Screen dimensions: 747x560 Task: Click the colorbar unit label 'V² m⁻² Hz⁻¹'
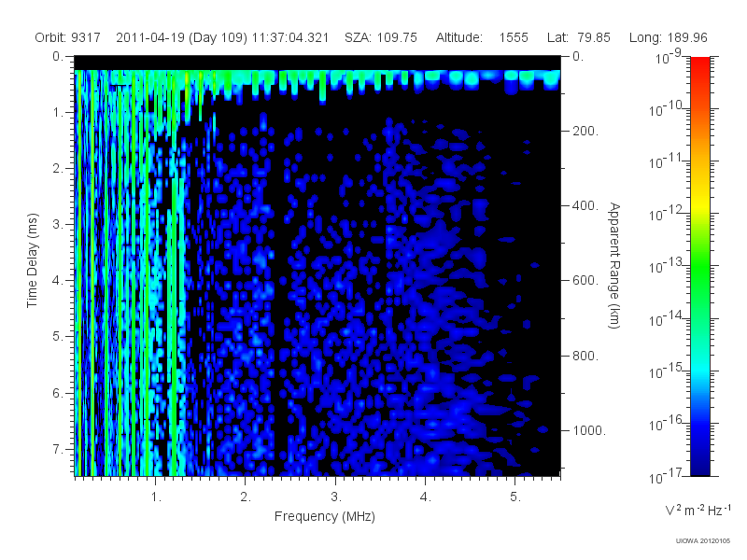[698, 510]
